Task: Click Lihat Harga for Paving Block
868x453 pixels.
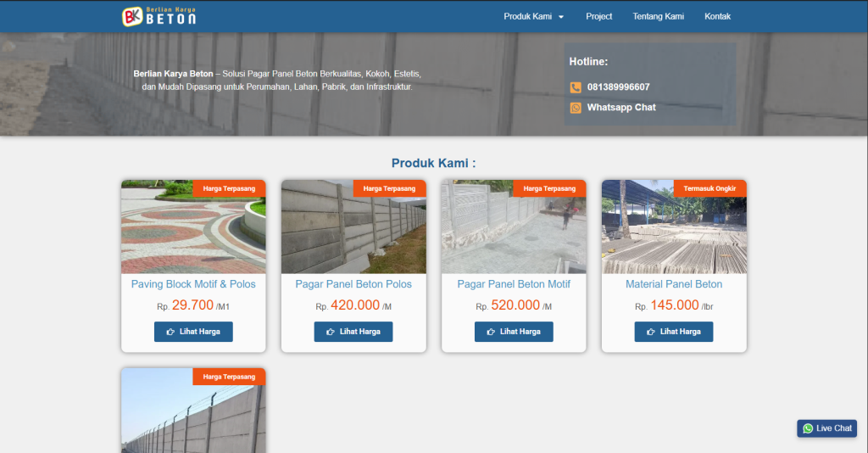Action: [193, 332]
